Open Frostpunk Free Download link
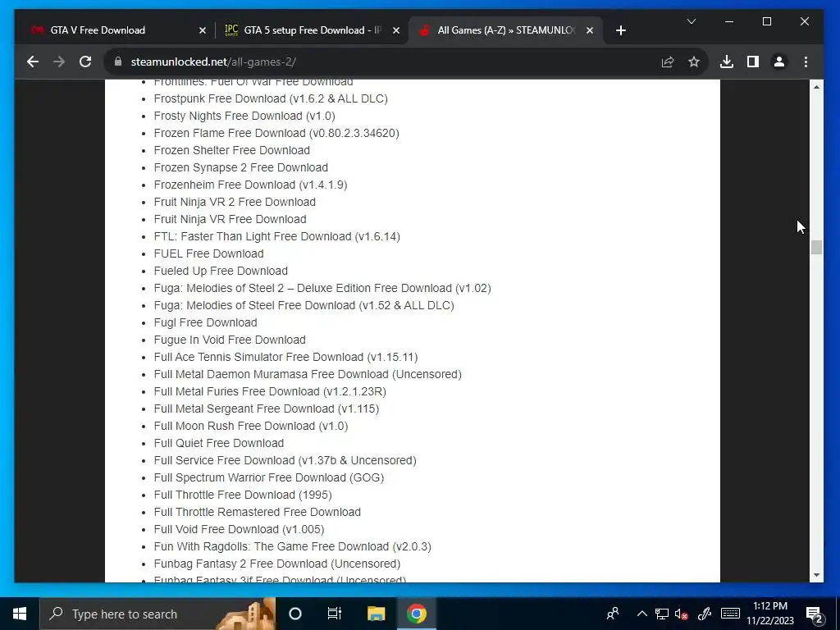840x630 pixels. (271, 98)
